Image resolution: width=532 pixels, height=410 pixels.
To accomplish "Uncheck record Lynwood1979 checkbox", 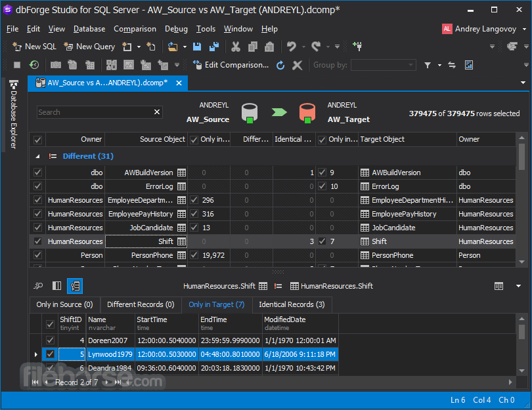I will [50, 354].
